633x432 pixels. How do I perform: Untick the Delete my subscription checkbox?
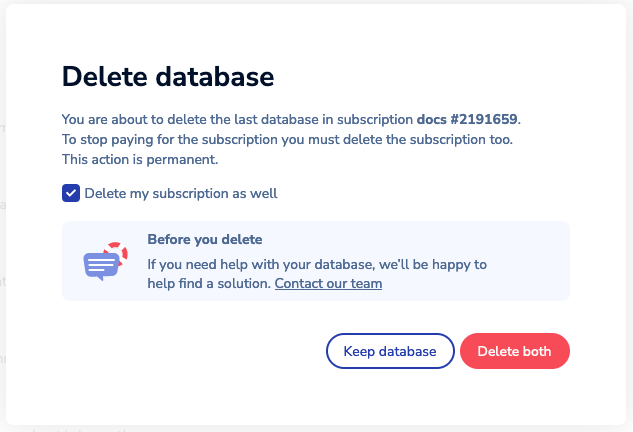[71, 193]
